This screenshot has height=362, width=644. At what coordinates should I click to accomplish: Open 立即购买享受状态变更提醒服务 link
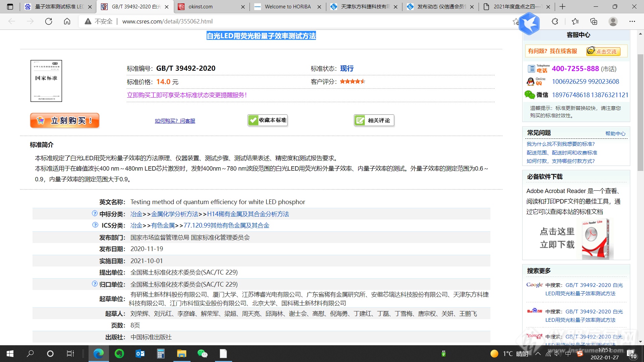(x=187, y=95)
